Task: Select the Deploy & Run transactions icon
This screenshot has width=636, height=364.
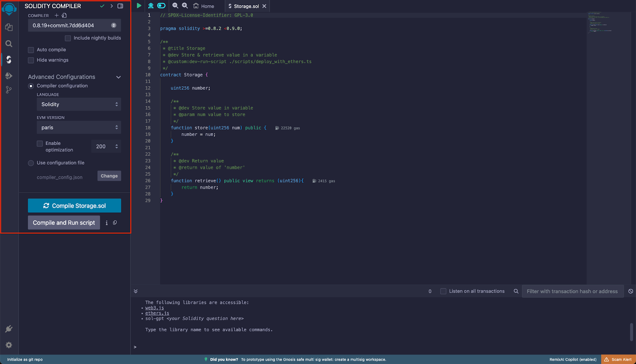Action: point(9,76)
